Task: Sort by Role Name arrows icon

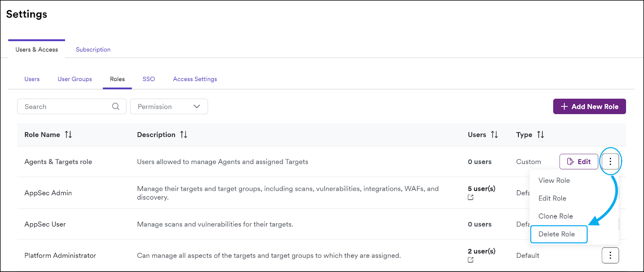Action: pyautogui.click(x=68, y=134)
